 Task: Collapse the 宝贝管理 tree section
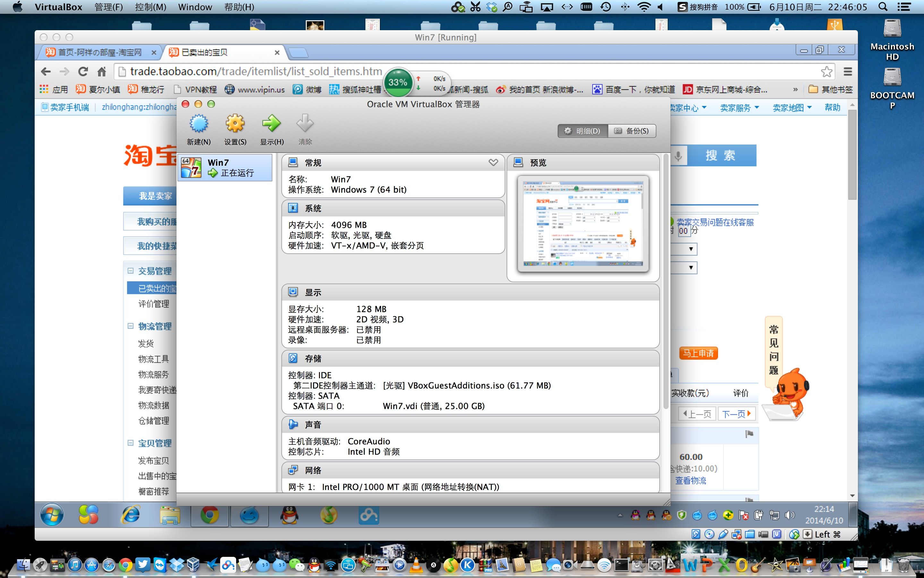click(x=131, y=443)
